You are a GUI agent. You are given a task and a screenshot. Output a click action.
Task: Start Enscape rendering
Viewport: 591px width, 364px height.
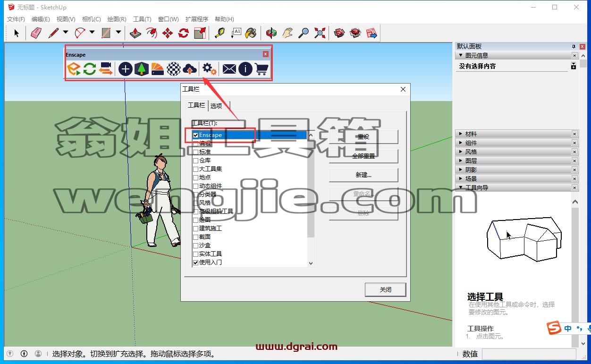point(74,69)
